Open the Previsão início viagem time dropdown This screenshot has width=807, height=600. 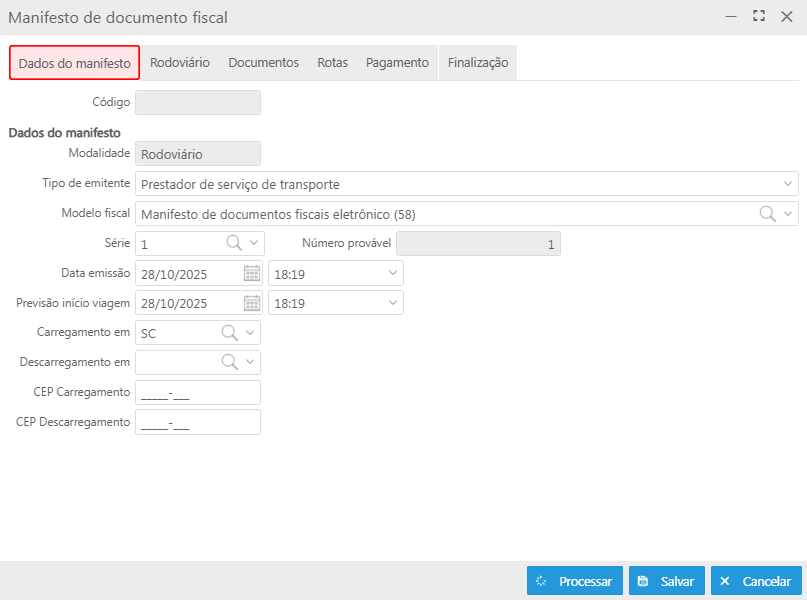(391, 303)
